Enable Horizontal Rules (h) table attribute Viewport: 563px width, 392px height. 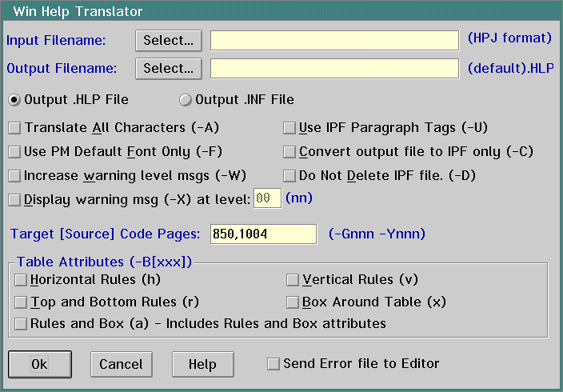coord(21,280)
